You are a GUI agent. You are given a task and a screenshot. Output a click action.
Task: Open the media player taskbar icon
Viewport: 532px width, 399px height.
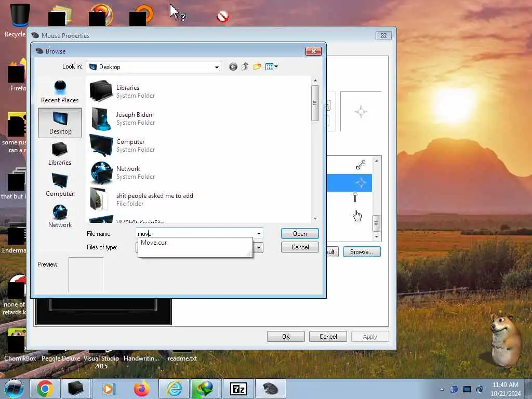108,389
